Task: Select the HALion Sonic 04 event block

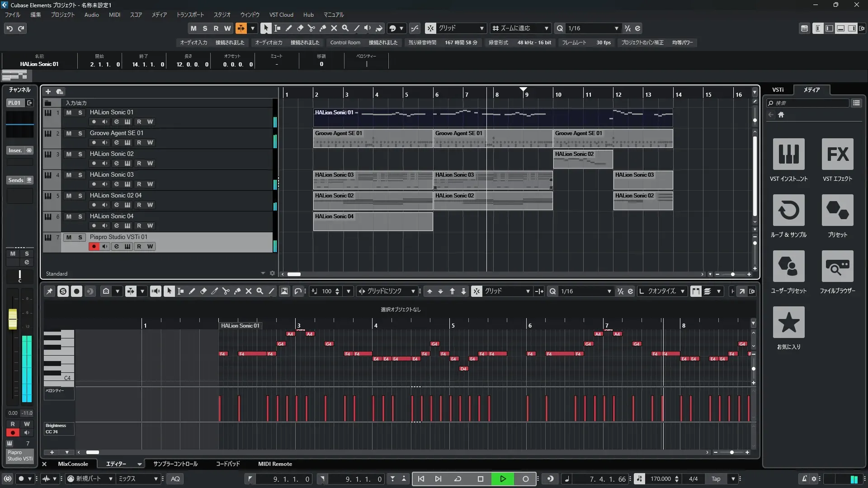Action: point(373,221)
